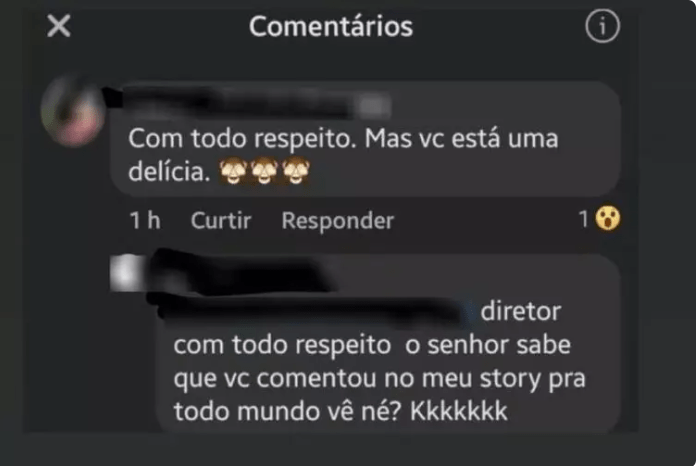Click the "1 h" comment timestamp
696x470 pixels.
click(x=145, y=221)
